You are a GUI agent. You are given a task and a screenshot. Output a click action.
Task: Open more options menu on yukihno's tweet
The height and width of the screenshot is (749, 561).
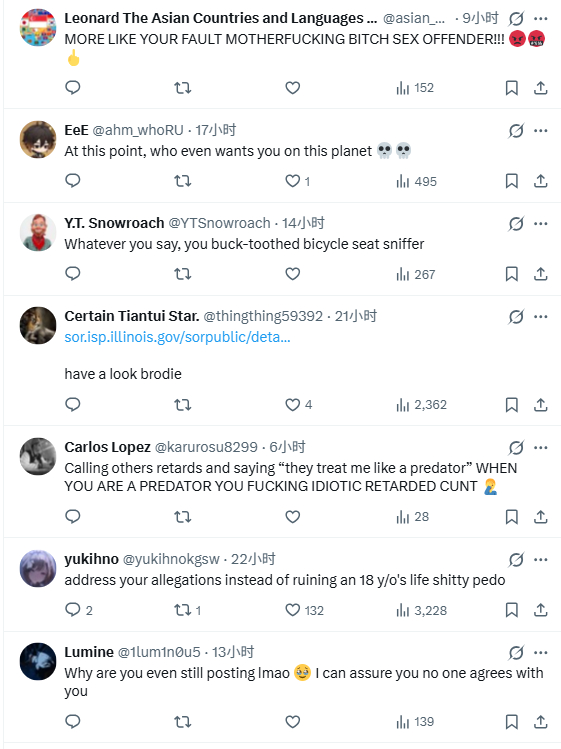[x=540, y=559]
